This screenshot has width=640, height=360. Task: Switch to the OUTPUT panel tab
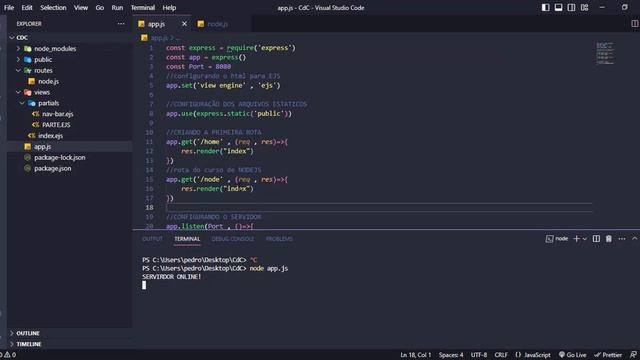(x=152, y=239)
